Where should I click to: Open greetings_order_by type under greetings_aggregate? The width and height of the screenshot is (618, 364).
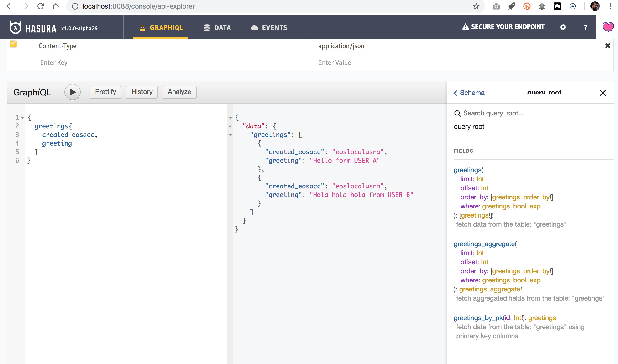(x=521, y=271)
